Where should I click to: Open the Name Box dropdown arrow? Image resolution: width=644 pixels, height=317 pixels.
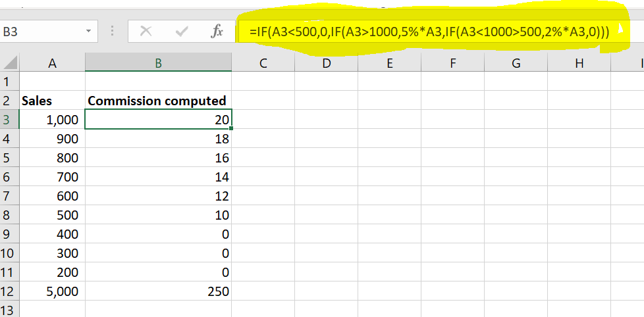tap(88, 31)
